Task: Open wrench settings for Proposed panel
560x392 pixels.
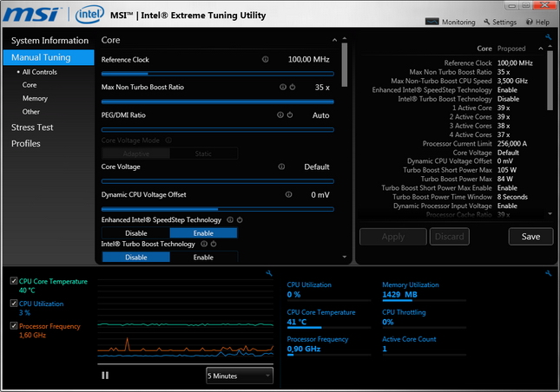Action: pos(548,37)
